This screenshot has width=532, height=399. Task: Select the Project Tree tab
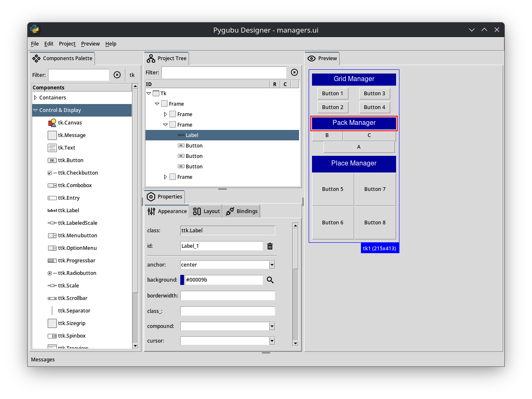pyautogui.click(x=167, y=58)
